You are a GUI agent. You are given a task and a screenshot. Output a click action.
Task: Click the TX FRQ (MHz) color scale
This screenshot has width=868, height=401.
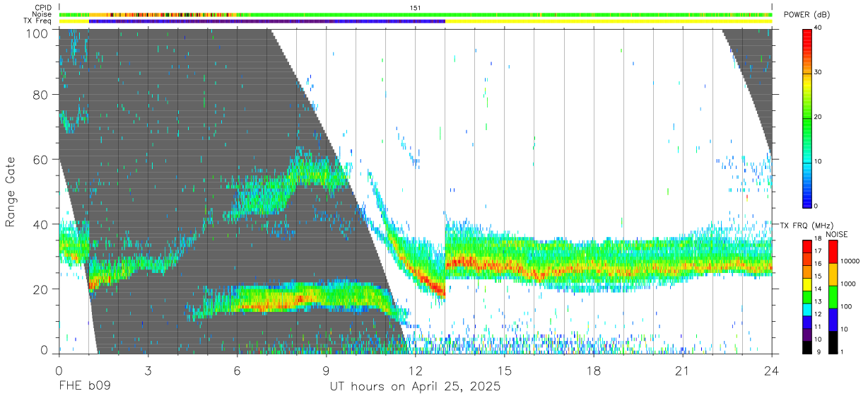[x=807, y=297]
